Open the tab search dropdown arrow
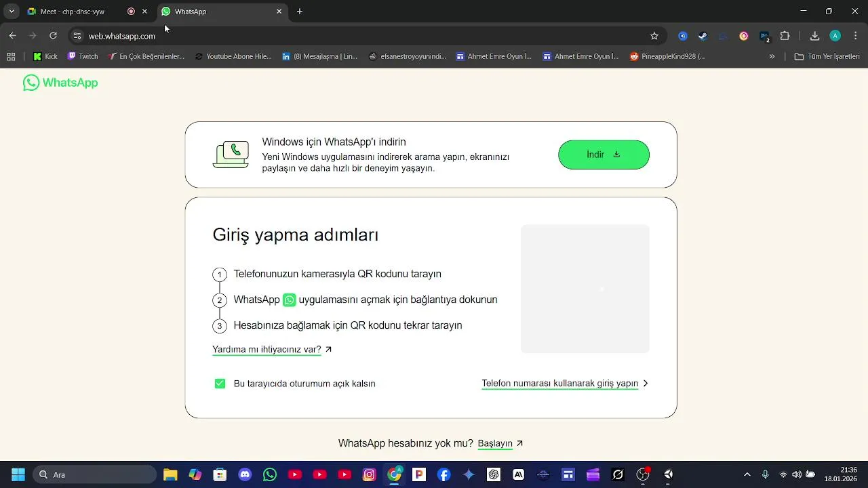868x488 pixels. coord(12,12)
